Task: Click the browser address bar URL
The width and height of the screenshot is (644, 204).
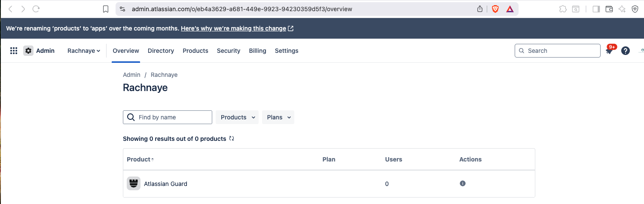Action: coord(242,9)
